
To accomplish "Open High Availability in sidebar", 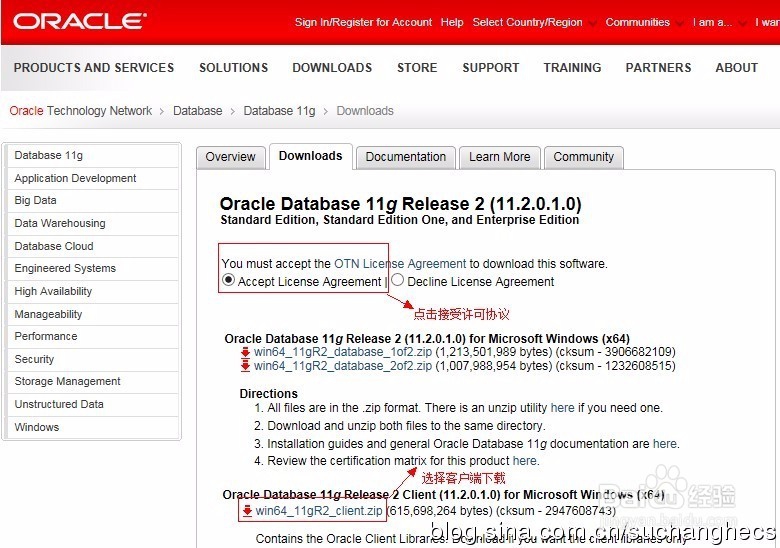I will coord(93,291).
